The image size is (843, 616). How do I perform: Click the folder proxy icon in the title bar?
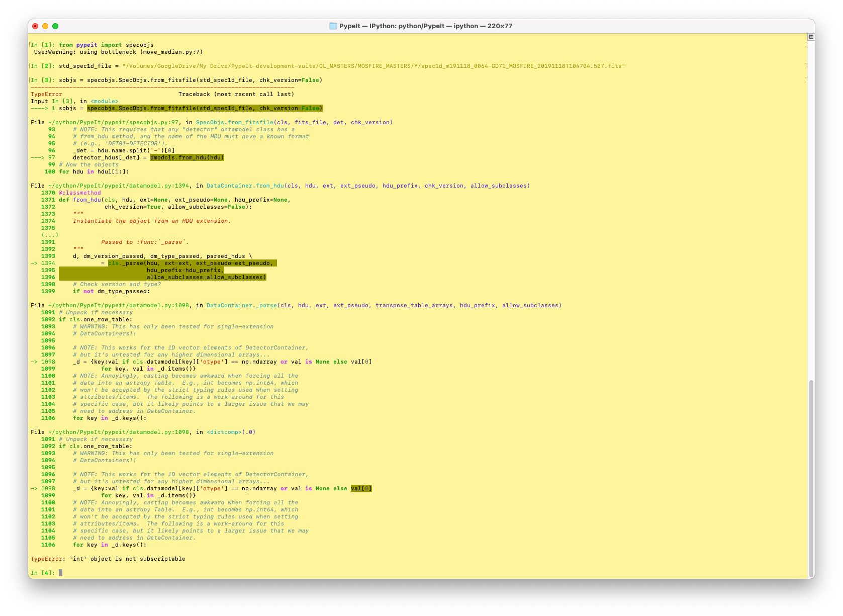tap(334, 26)
